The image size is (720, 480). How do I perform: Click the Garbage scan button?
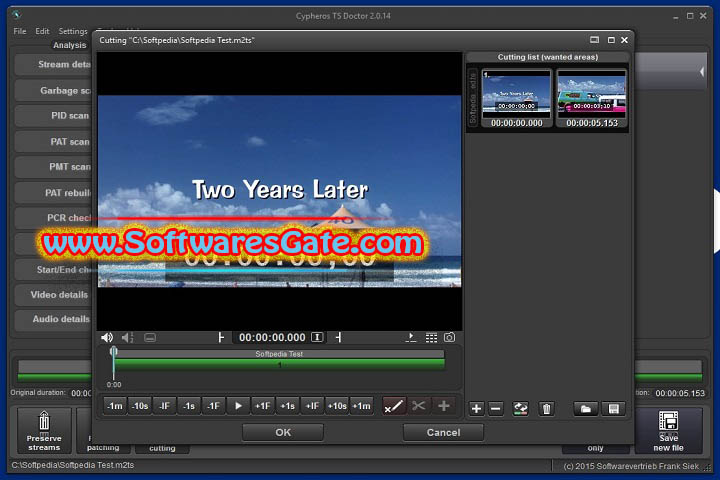pyautogui.click(x=54, y=90)
